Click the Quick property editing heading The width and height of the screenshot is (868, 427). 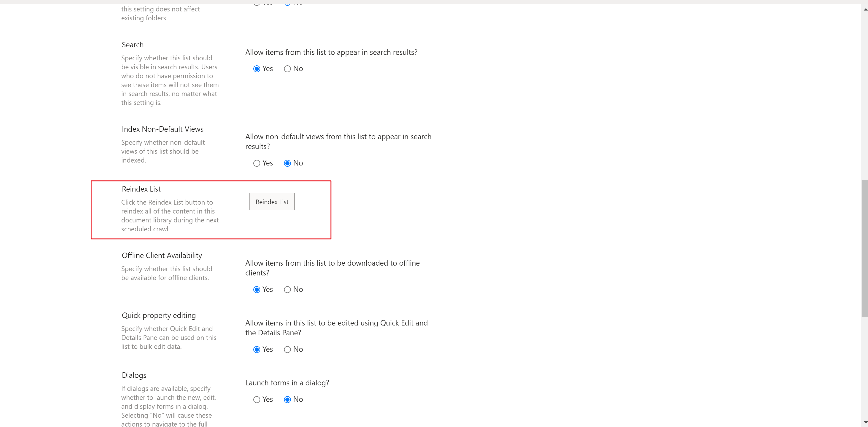tap(159, 316)
